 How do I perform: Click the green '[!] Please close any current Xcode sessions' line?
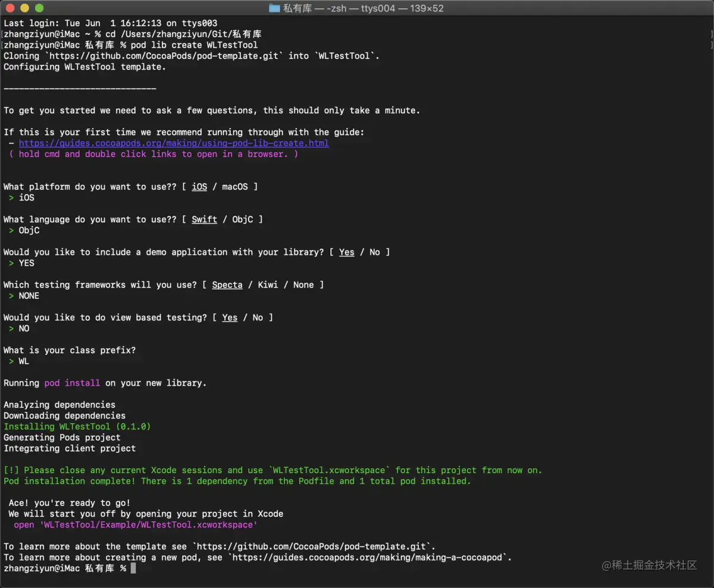tap(273, 470)
